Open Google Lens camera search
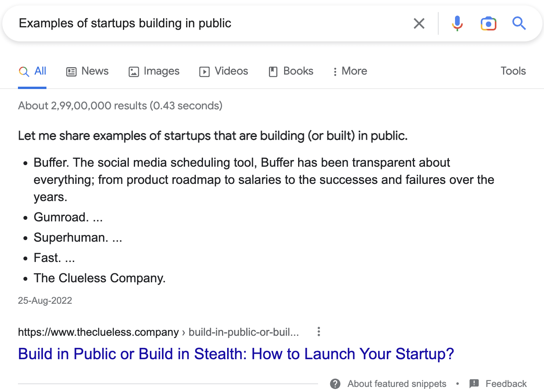Viewport: 544px width, 392px height. click(x=488, y=24)
